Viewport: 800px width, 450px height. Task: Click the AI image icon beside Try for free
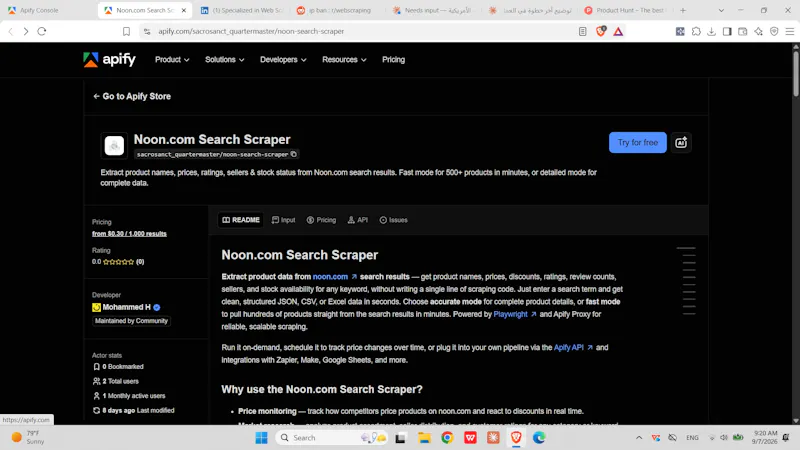pos(681,142)
